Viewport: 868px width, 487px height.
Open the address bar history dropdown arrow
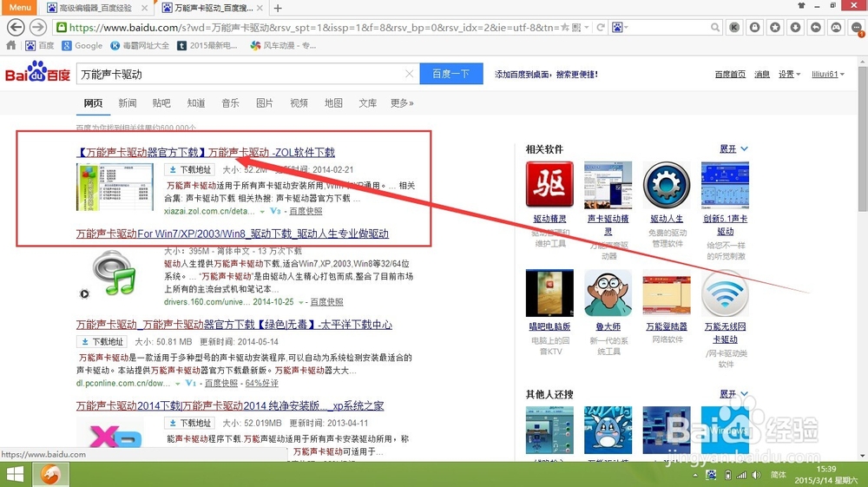587,27
